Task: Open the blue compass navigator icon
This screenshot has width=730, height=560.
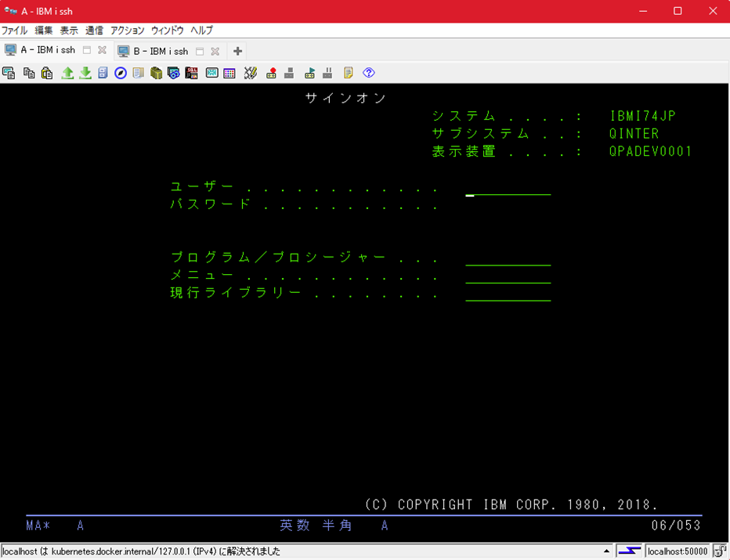Action: click(121, 73)
